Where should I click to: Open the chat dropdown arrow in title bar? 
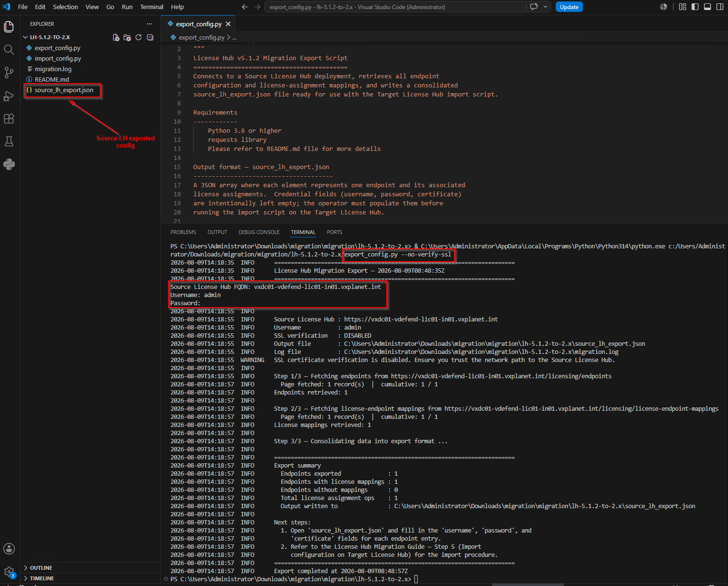[x=546, y=7]
